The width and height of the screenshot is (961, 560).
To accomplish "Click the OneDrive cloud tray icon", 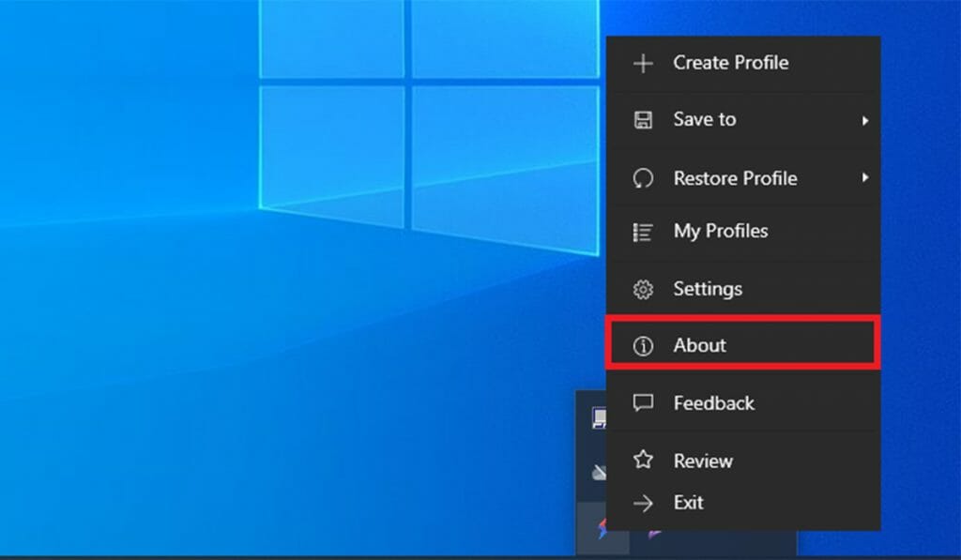I will click(x=599, y=473).
